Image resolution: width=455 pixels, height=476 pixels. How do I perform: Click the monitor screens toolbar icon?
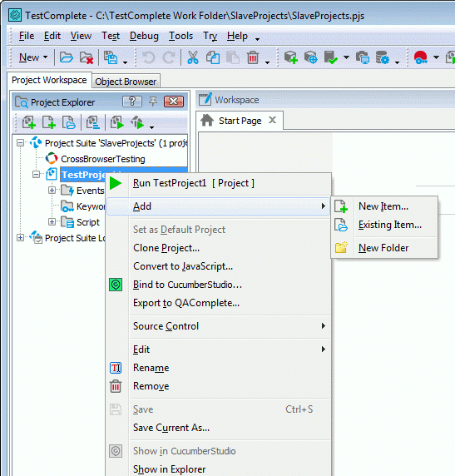pyautogui.click(x=363, y=57)
